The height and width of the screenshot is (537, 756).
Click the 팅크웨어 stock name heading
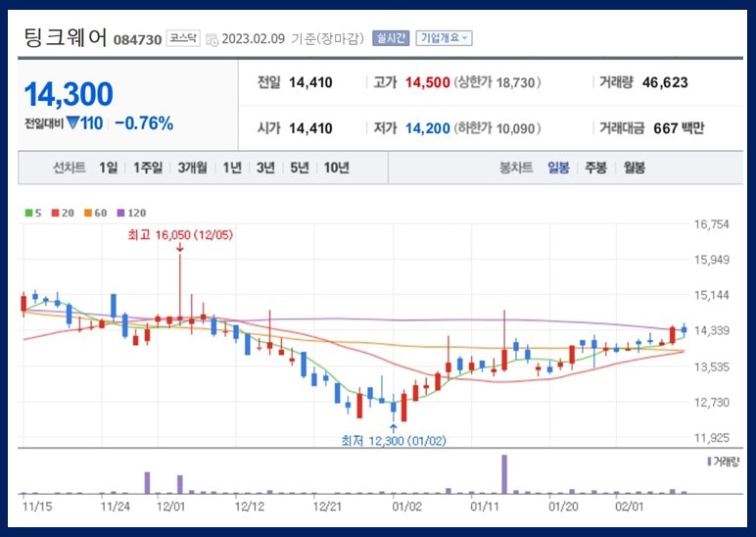pyautogui.click(x=65, y=37)
